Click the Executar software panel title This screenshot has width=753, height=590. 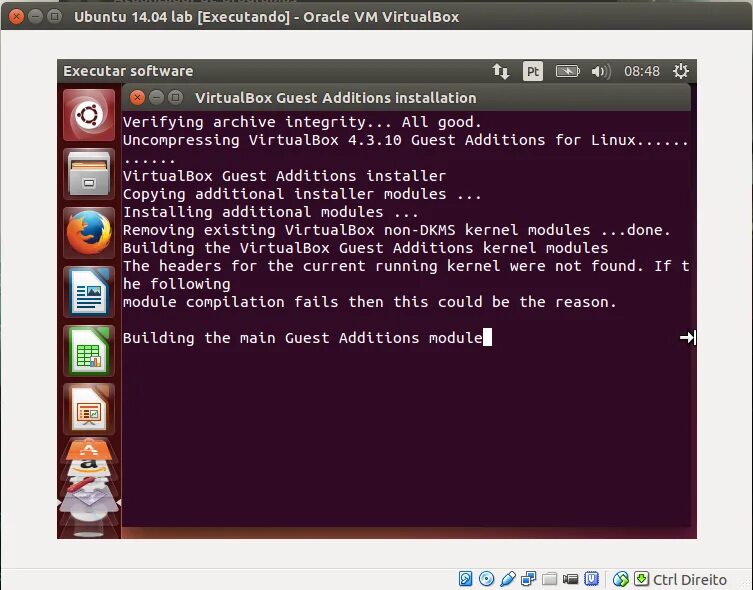[128, 72]
